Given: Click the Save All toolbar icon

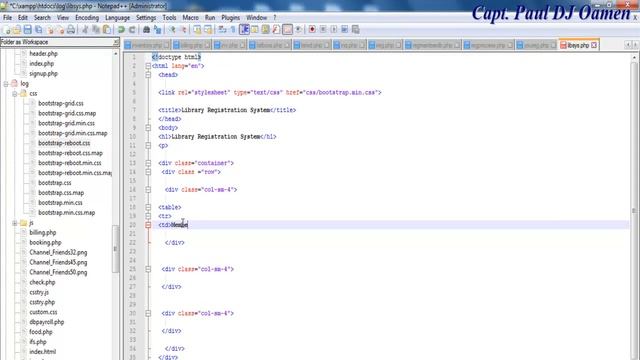Looking at the screenshot, I should (38, 29).
